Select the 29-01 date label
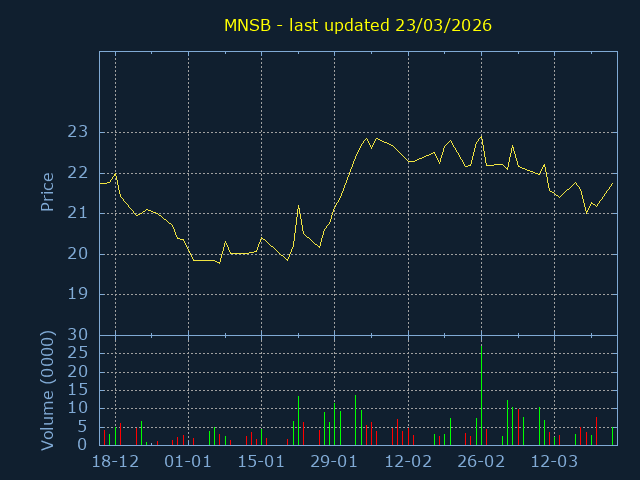Screen dimensions: 640x480 334,462
